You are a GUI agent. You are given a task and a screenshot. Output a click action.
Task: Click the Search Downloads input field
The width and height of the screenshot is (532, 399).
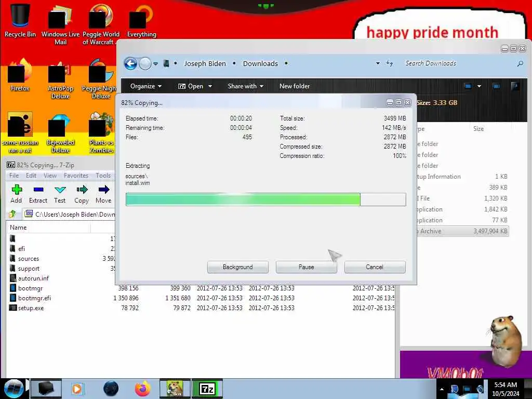458,63
